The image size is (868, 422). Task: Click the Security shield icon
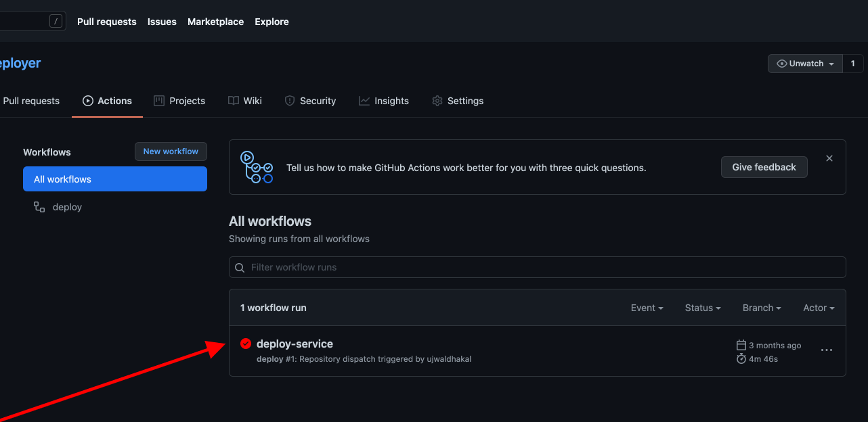290,101
